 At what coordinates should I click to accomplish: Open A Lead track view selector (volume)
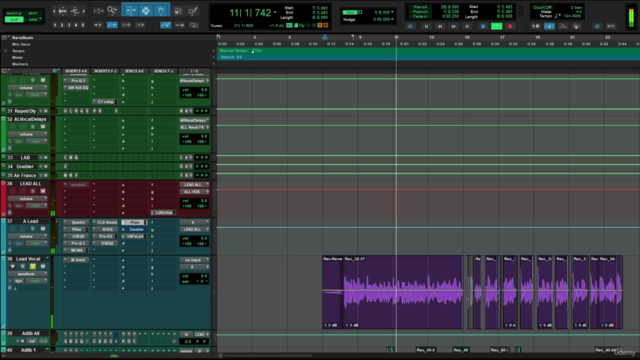click(x=27, y=236)
